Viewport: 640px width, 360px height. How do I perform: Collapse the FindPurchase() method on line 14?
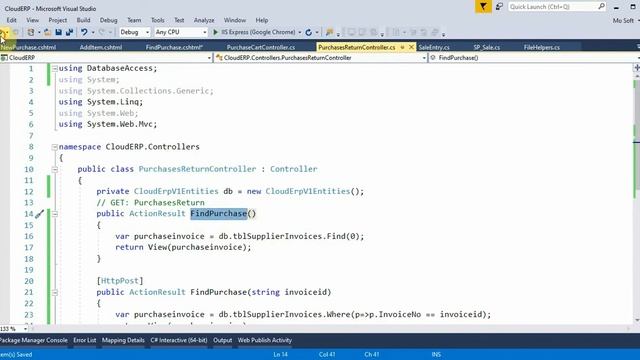point(55,214)
